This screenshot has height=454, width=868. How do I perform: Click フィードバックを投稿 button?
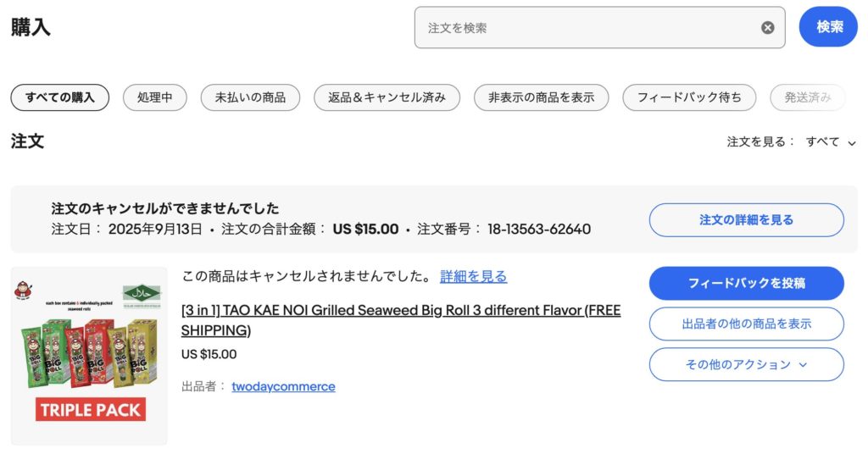click(x=746, y=284)
